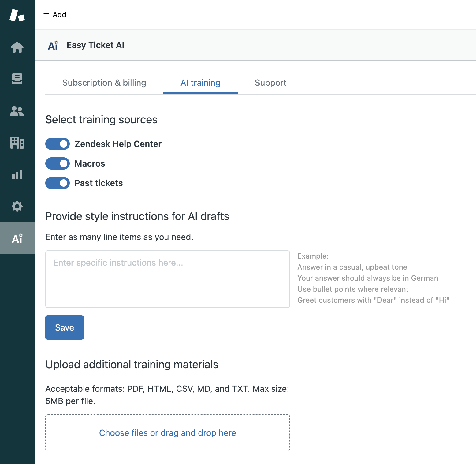This screenshot has height=464, width=476.
Task: Disable the Zendesk Help Center toggle
Action: (x=58, y=144)
